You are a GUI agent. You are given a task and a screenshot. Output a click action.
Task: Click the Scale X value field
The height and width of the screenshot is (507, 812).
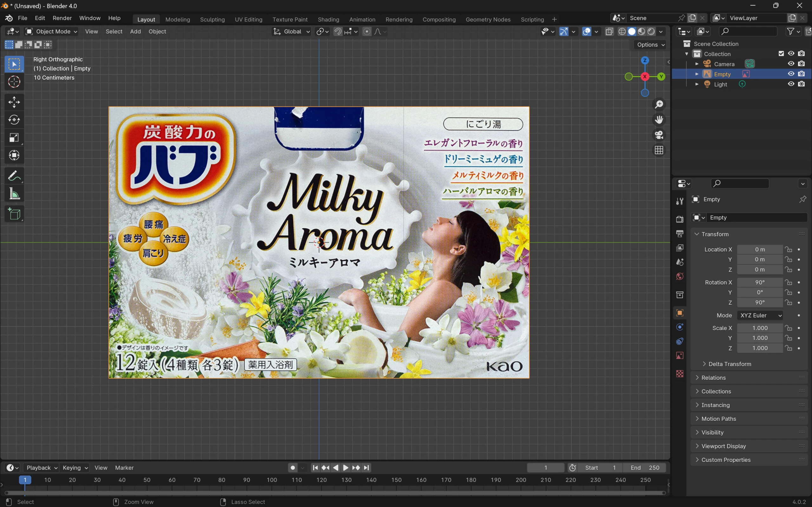tap(760, 328)
